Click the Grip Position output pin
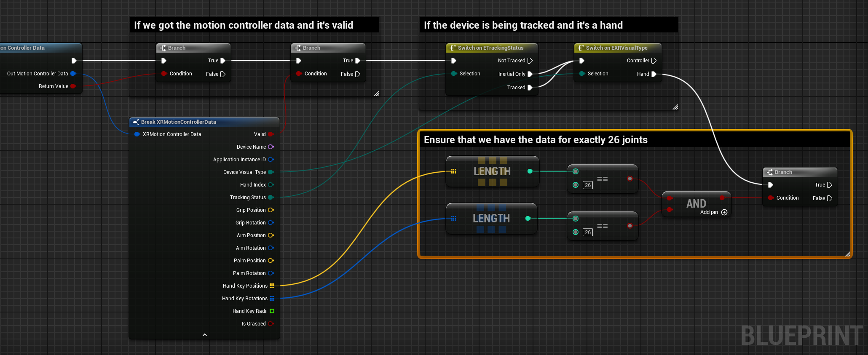This screenshot has height=355, width=868. coord(271,210)
